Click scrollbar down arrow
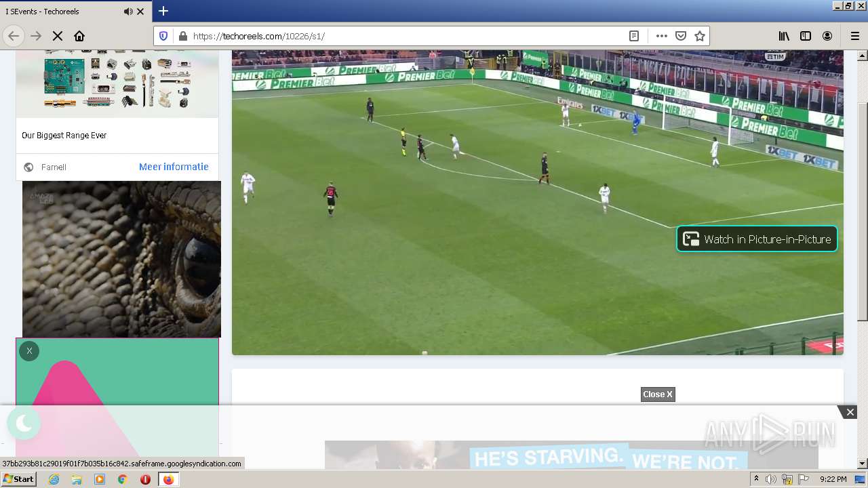 coord(863,464)
